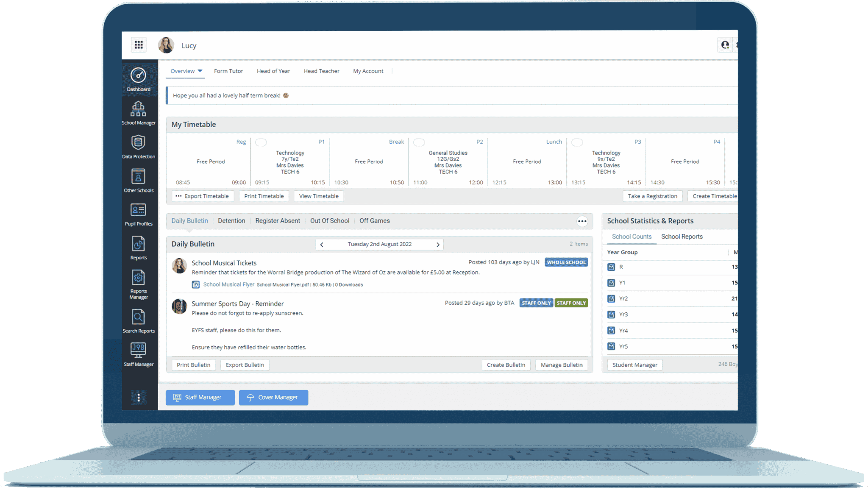
Task: Open the General Studies 12G/Gs2 lesson
Action: tap(448, 162)
